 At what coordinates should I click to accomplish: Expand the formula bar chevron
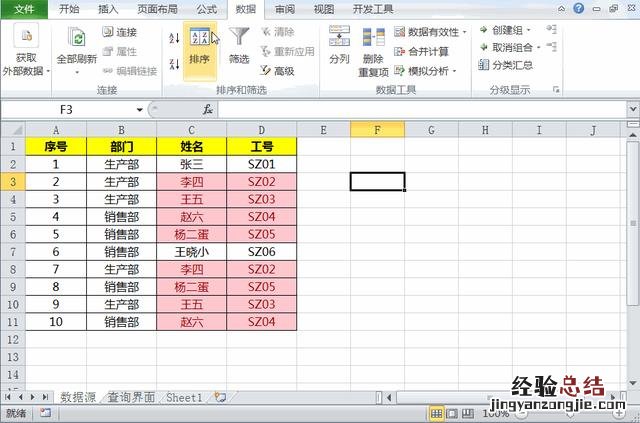point(633,109)
